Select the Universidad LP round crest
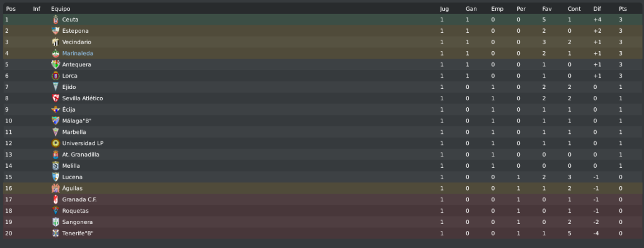Image resolution: width=644 pixels, height=248 pixels. (55, 143)
